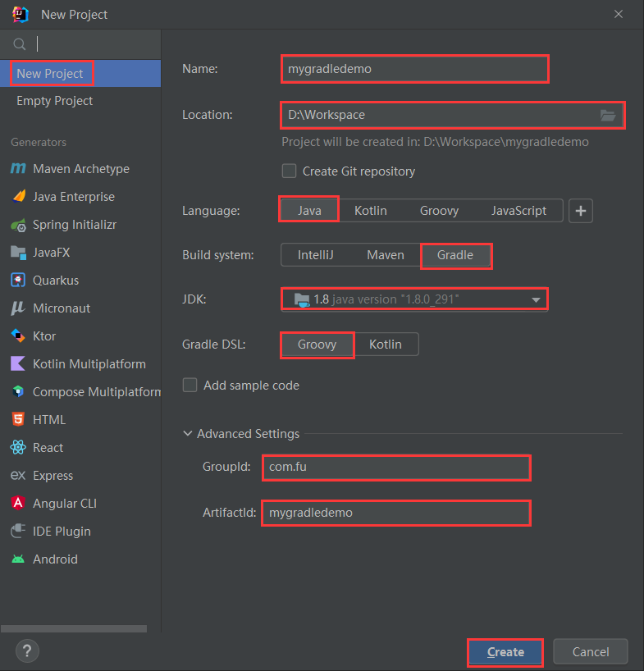This screenshot has width=644, height=671.
Task: Open the Angular CLI generator
Action: [x=80, y=504]
